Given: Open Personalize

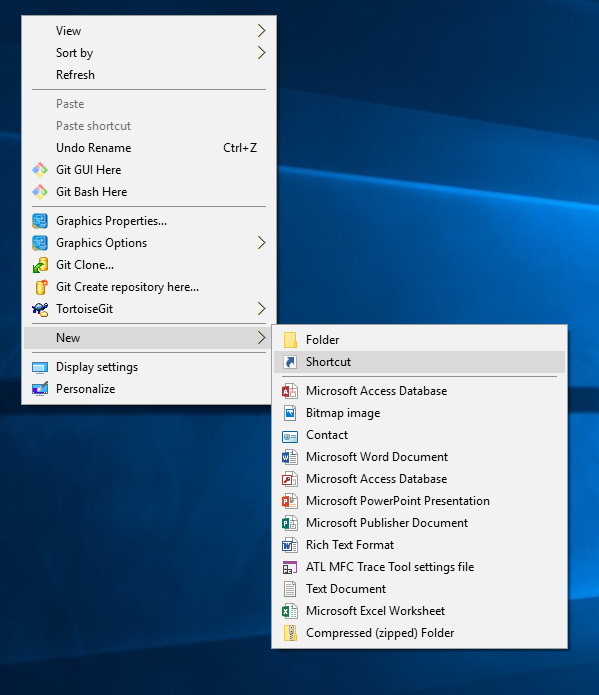Looking at the screenshot, I should 149,389.
